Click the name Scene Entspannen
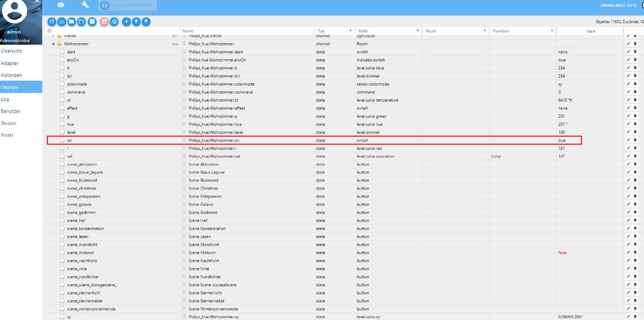 point(204,196)
